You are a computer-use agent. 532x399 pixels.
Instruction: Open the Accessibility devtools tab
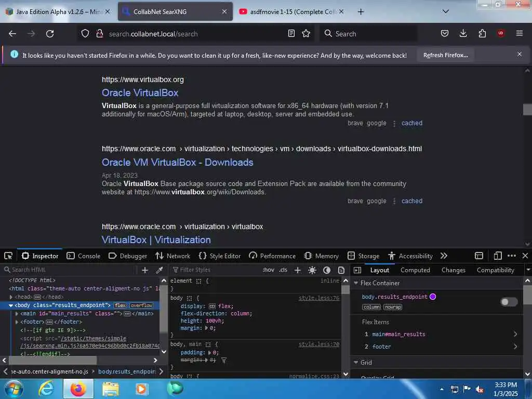tap(410, 256)
